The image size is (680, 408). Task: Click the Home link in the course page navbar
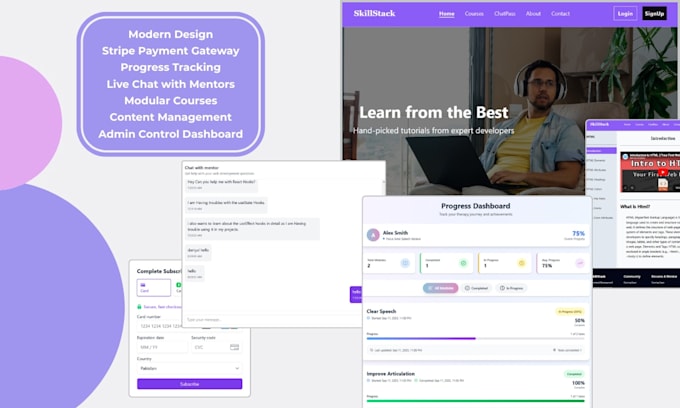[x=627, y=124]
